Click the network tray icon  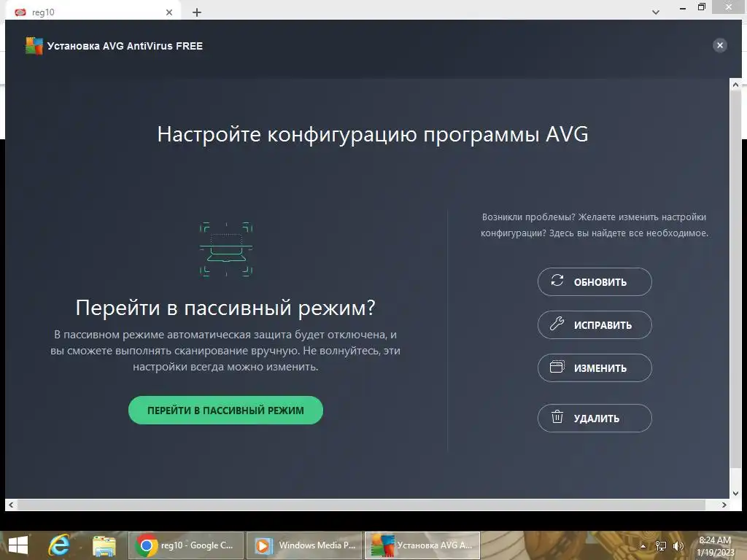660,545
